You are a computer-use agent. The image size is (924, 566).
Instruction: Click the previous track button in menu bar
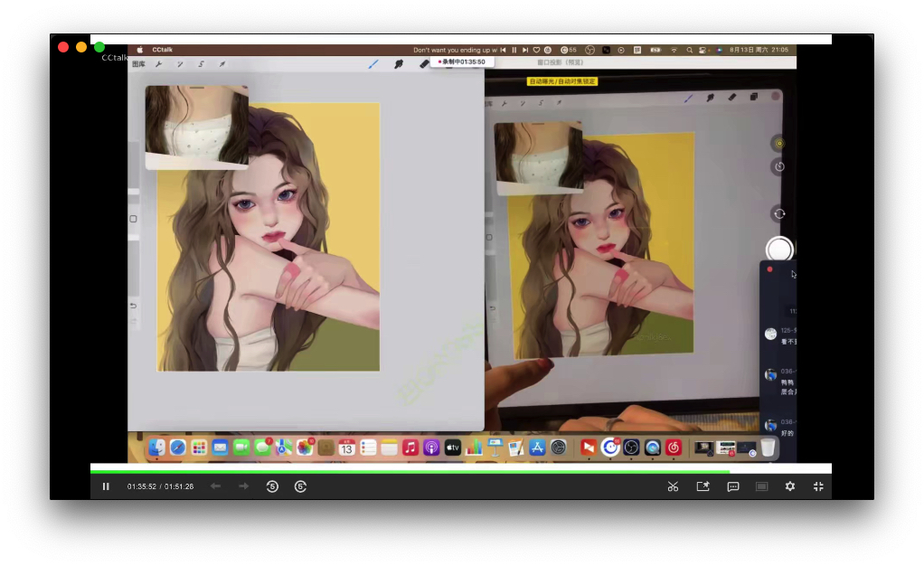coord(504,50)
